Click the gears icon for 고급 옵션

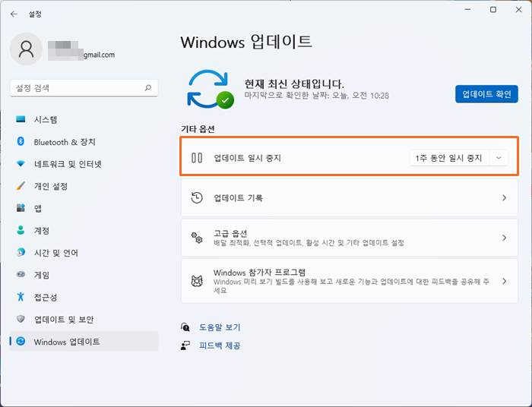197,238
